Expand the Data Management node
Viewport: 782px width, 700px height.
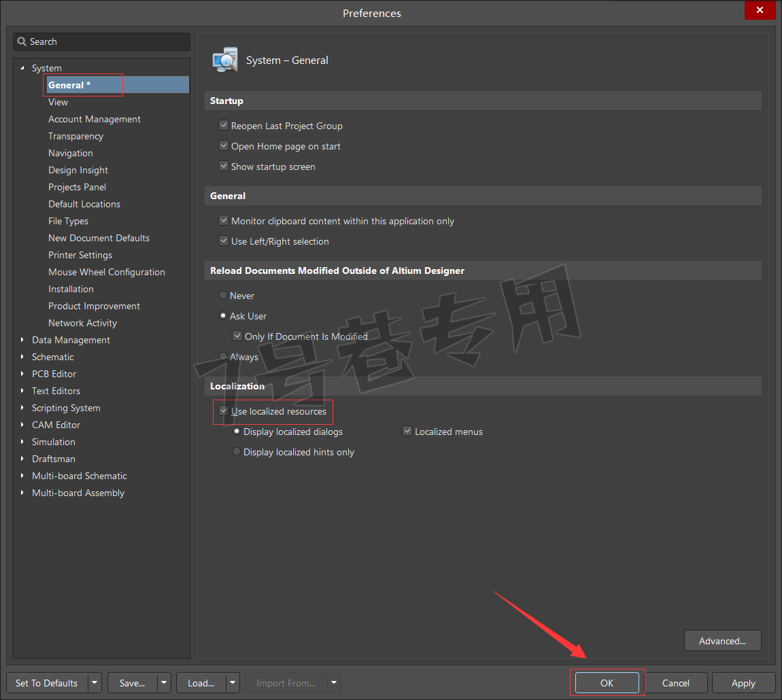22,340
